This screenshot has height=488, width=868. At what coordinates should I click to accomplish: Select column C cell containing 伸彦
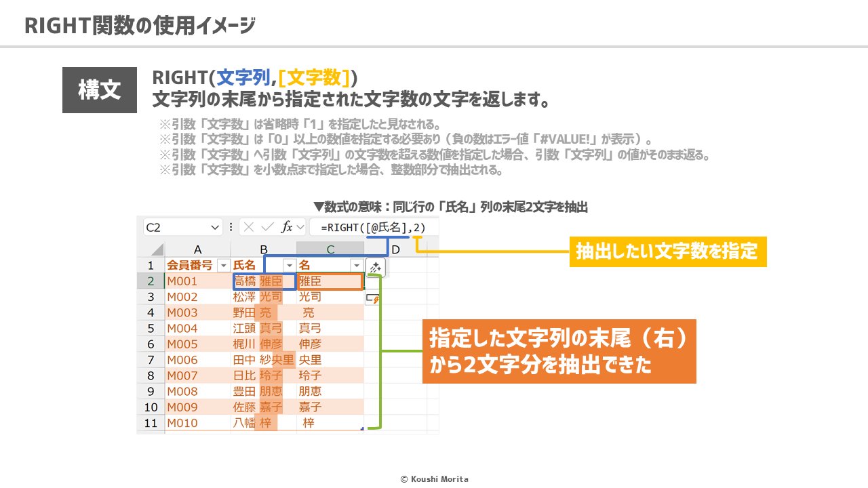coord(330,344)
